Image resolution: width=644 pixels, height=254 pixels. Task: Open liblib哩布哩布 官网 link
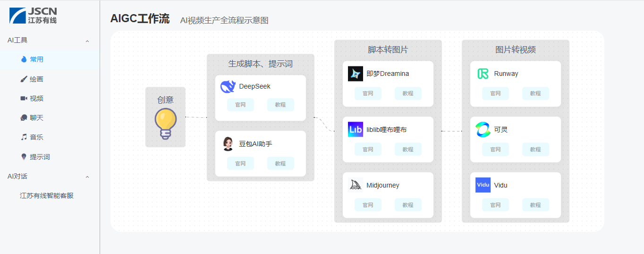pyautogui.click(x=368, y=149)
